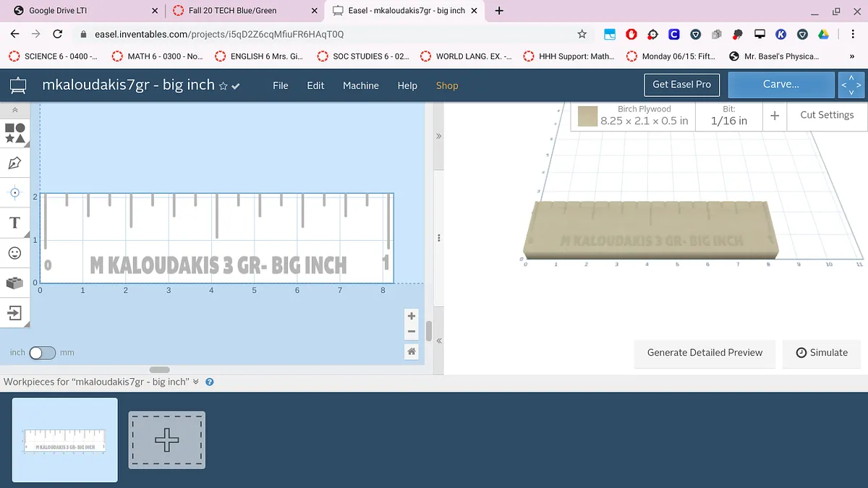The width and height of the screenshot is (868, 488).
Task: Expand the Workpieces dropdown arrow
Action: 196,382
